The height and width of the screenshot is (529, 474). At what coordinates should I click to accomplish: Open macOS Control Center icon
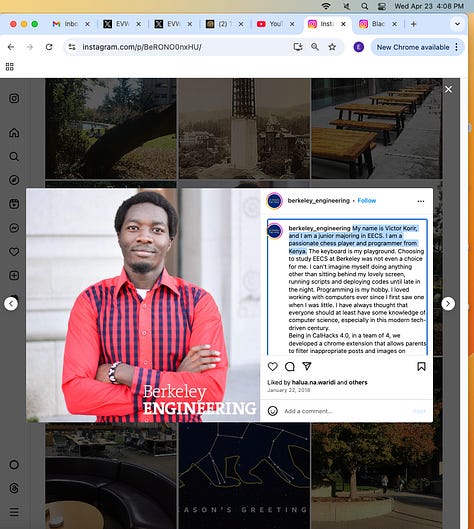point(382,6)
